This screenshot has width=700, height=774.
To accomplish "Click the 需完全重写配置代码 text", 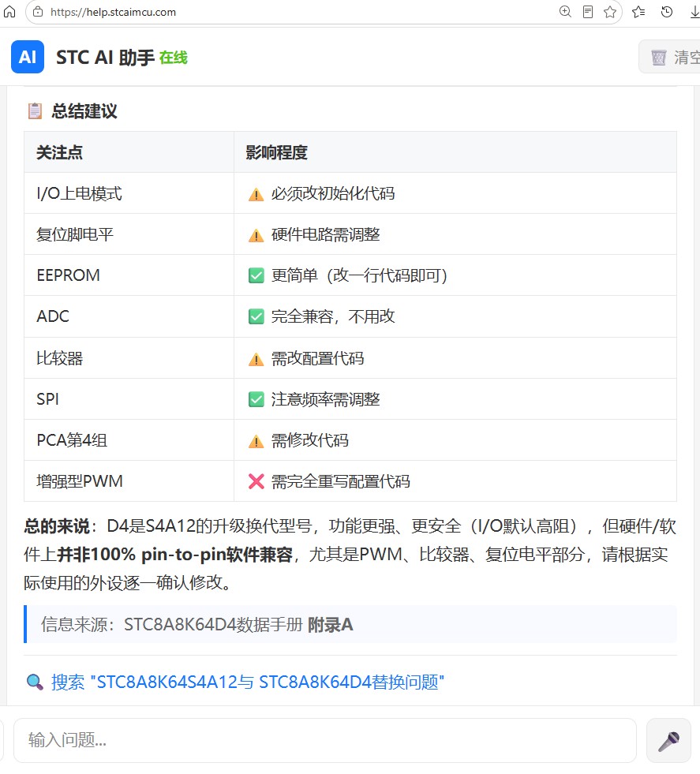I will tap(341, 481).
